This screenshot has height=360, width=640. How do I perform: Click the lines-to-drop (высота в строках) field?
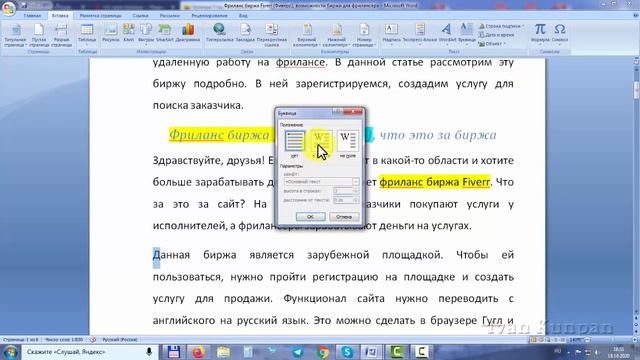[x=346, y=191]
